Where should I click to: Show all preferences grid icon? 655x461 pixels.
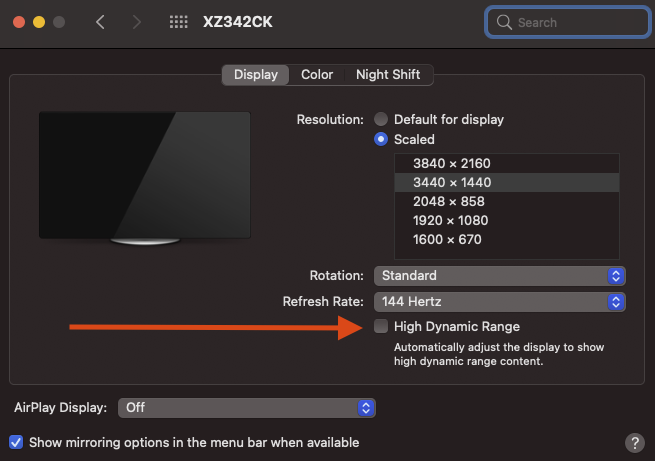179,22
